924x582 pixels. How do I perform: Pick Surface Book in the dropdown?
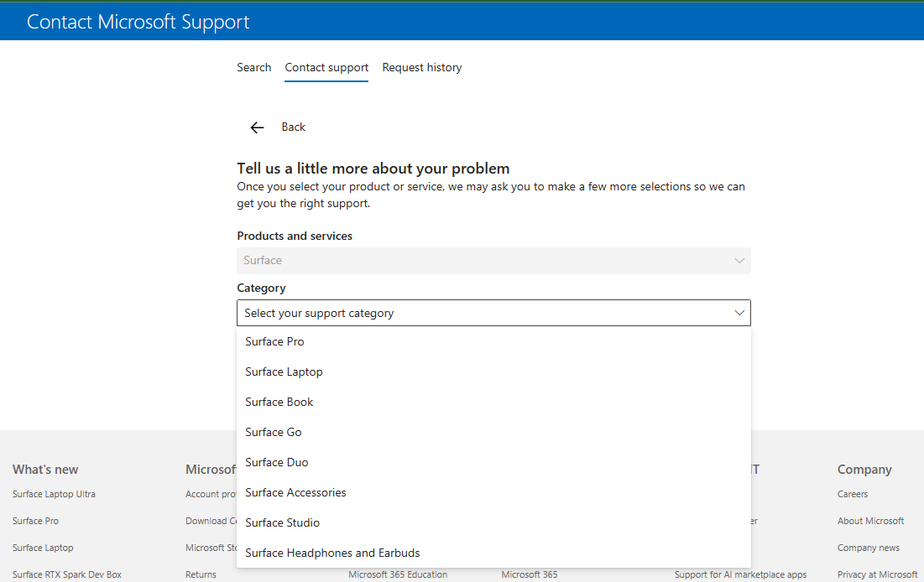click(x=493, y=402)
